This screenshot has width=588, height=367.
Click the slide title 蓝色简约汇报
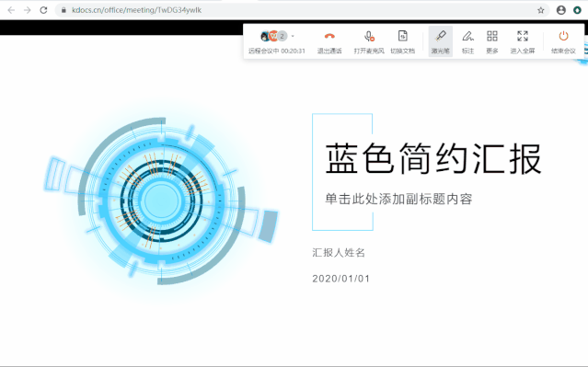tap(433, 159)
